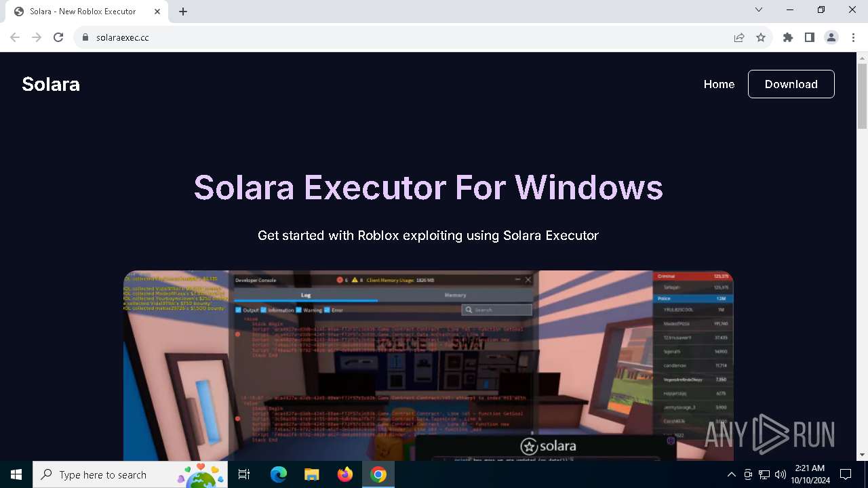The width and height of the screenshot is (868, 488).
Task: Click the scrollbar down arrow
Action: point(862,455)
